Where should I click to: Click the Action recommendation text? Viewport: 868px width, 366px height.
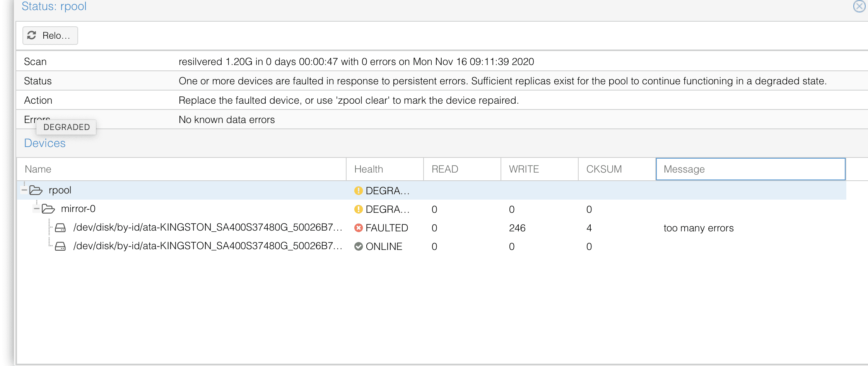coord(349,100)
